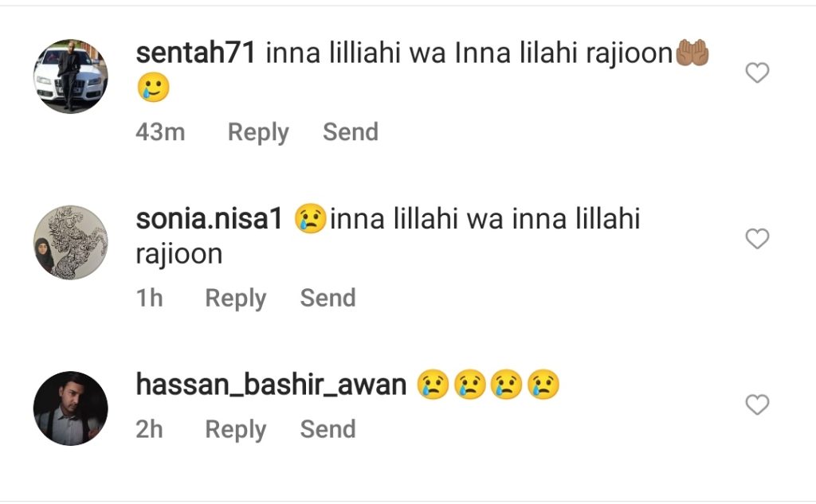The height and width of the screenshot is (504, 816).
Task: Click the raised hands emoji in sentah71's comment
Action: click(x=692, y=53)
